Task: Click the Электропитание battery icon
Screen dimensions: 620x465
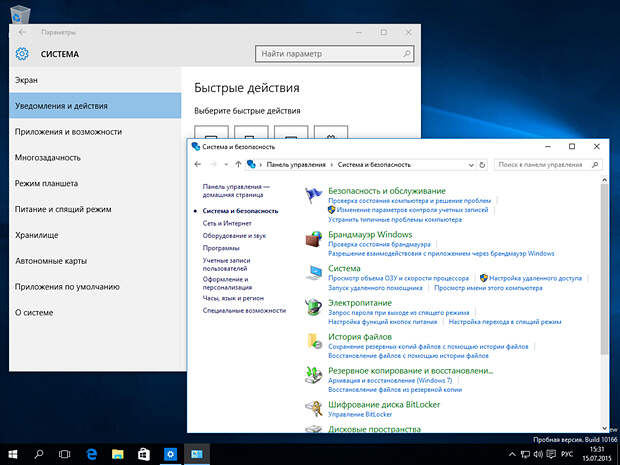Action: [314, 307]
